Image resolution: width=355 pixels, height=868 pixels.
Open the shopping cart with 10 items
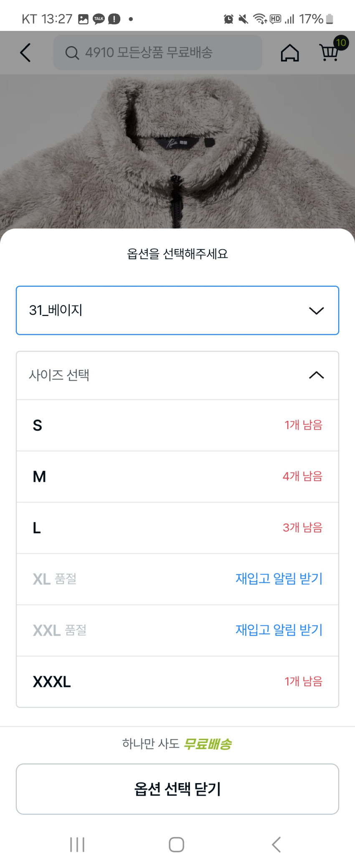(x=330, y=52)
